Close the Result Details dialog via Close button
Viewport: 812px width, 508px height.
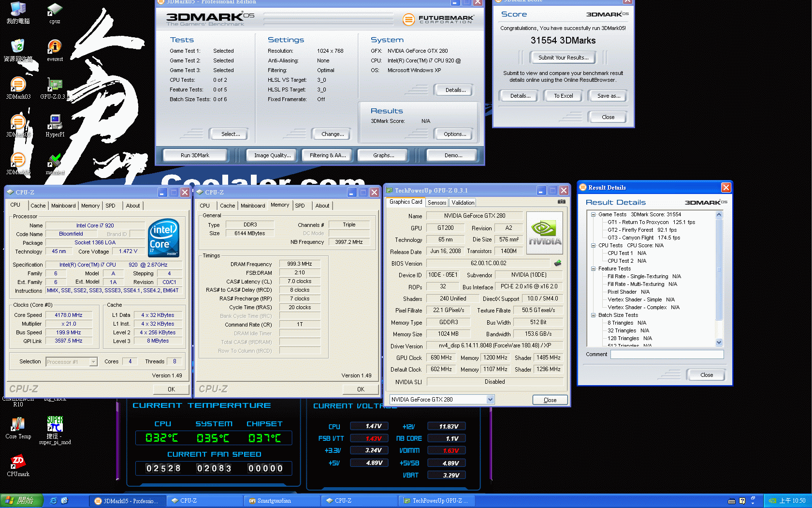(x=707, y=375)
